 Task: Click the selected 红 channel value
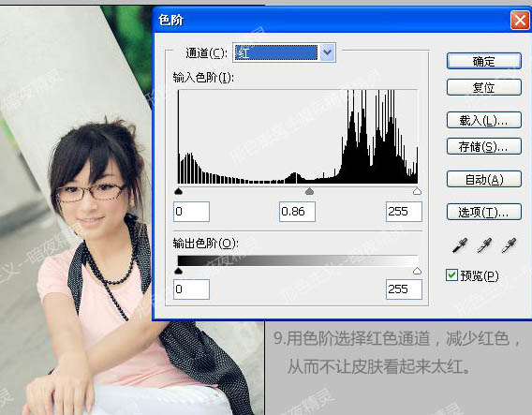tap(276, 52)
